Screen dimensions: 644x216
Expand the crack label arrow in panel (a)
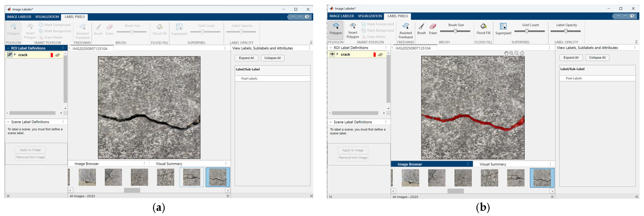pos(15,55)
